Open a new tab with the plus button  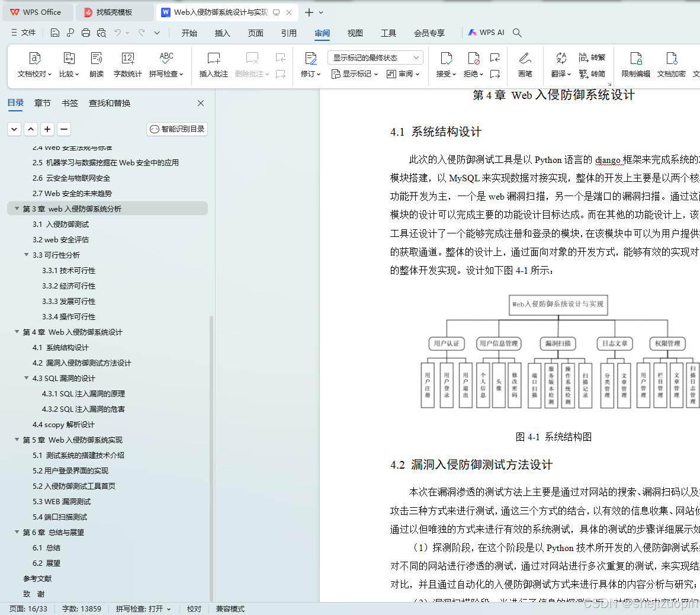click(309, 12)
